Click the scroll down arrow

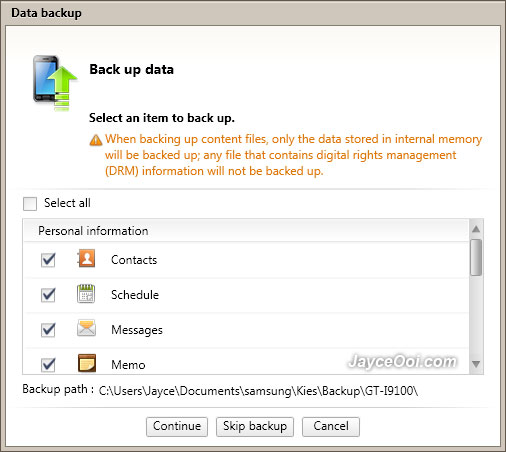476,364
